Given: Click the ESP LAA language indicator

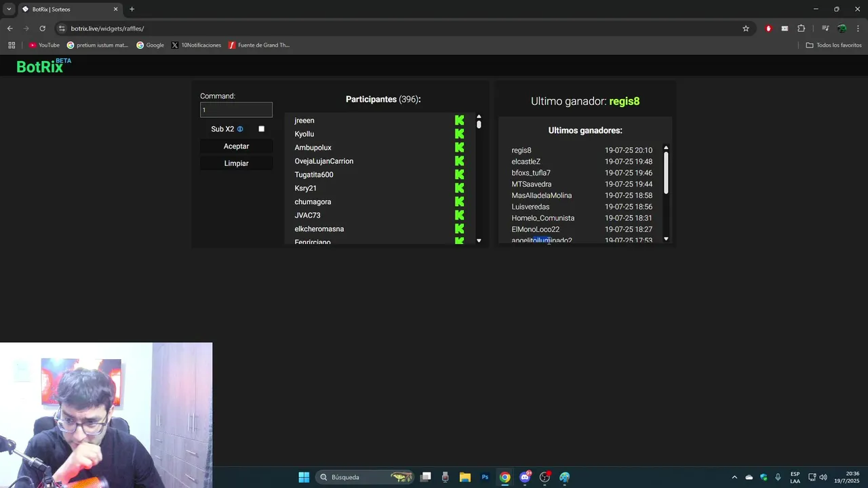Looking at the screenshot, I should coord(795,477).
